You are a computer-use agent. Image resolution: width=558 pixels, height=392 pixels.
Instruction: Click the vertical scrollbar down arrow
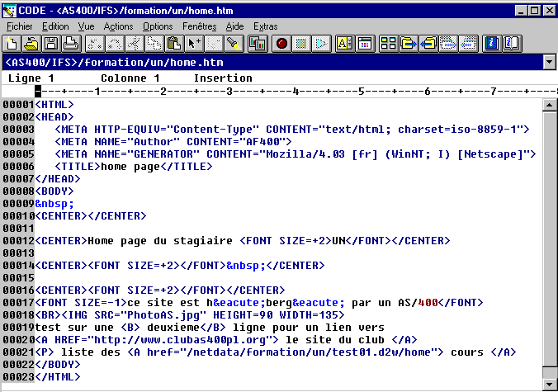[550, 385]
